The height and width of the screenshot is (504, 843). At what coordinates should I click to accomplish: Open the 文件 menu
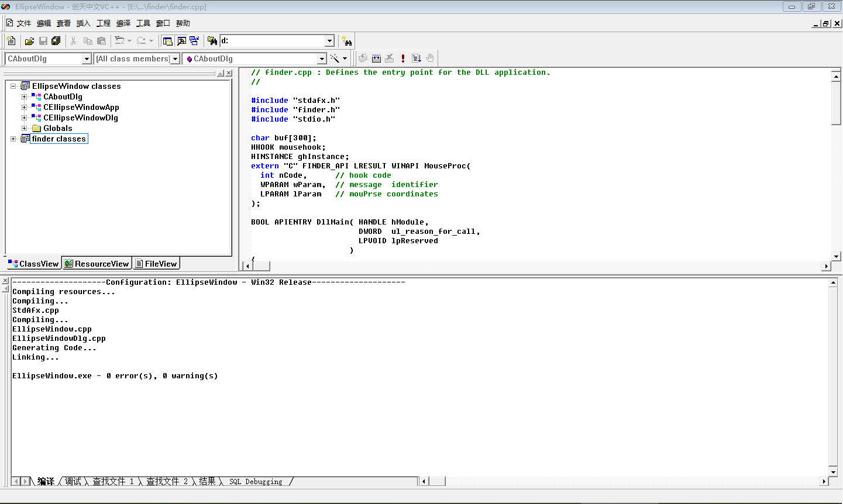24,23
